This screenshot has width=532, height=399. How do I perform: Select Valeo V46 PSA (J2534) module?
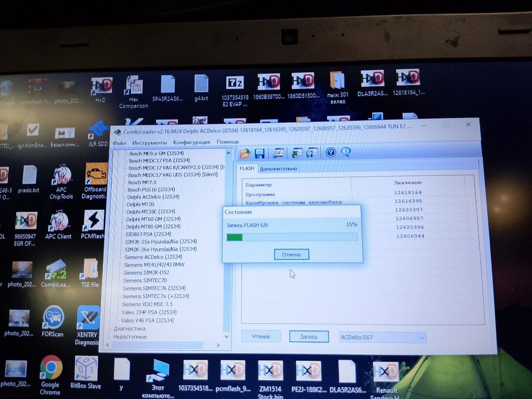pyautogui.click(x=148, y=320)
